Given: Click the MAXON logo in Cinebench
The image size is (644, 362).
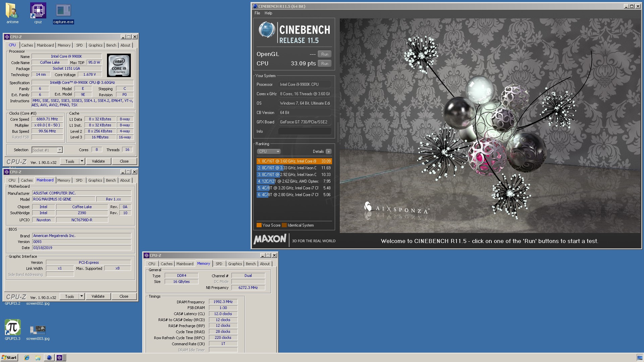Looking at the screenshot, I should pyautogui.click(x=270, y=239).
